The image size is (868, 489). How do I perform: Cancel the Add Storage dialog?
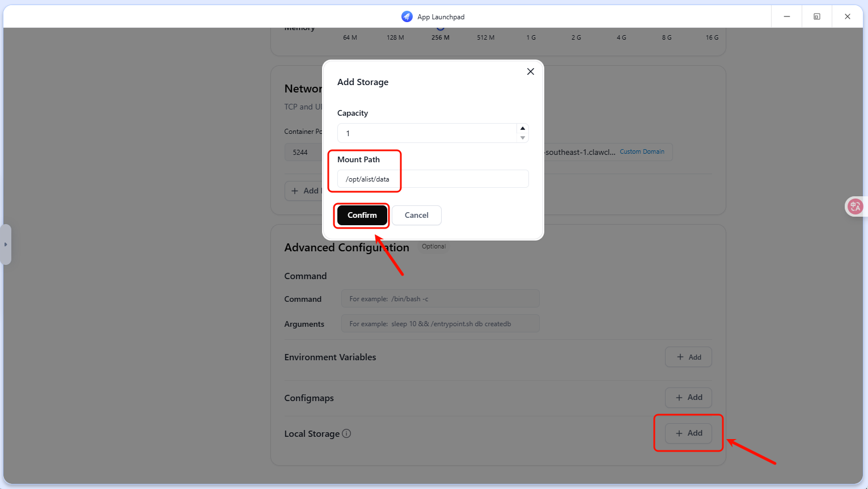click(x=416, y=216)
